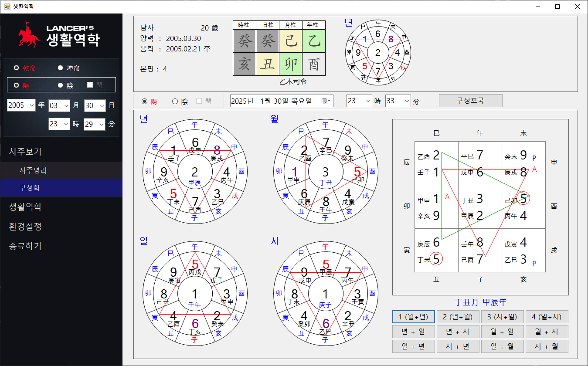
Task: Click the 年柱 earthly branch 酉 tile
Action: pyautogui.click(x=314, y=64)
